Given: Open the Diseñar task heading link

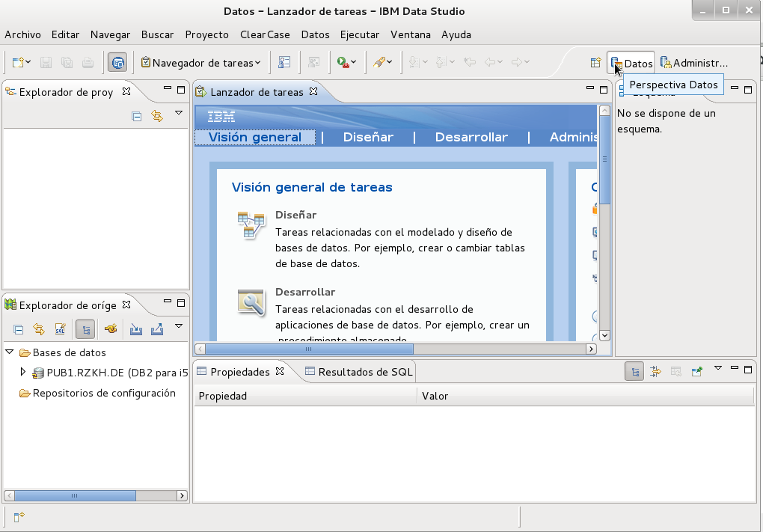Looking at the screenshot, I should tap(296, 215).
